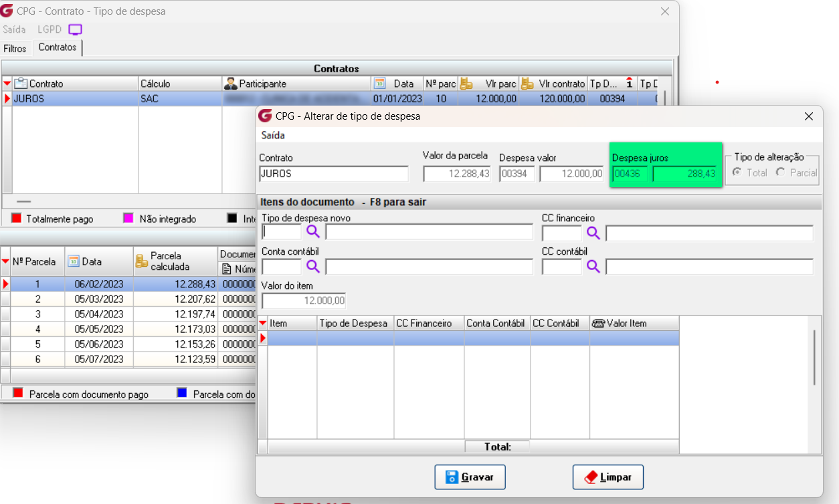Click the Gravar button

tap(470, 477)
